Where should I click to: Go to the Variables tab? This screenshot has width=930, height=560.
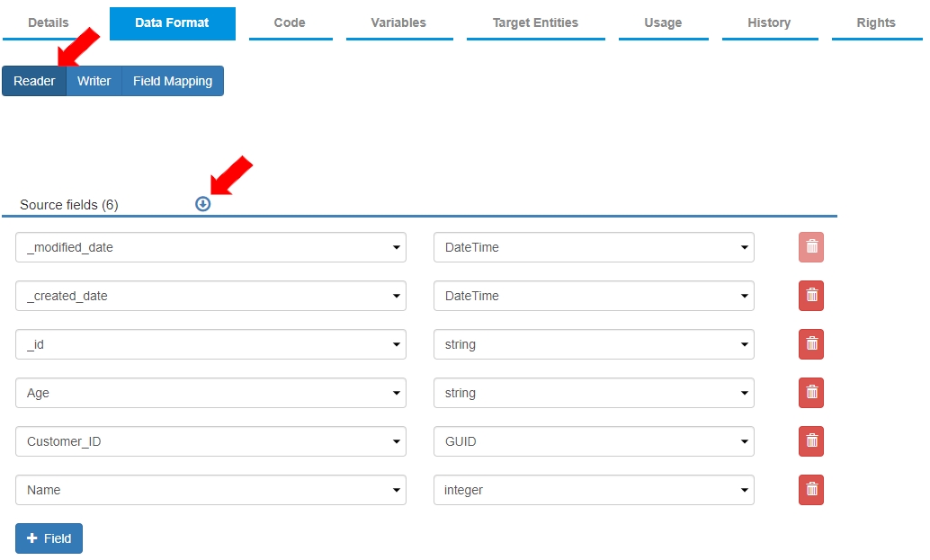[398, 22]
